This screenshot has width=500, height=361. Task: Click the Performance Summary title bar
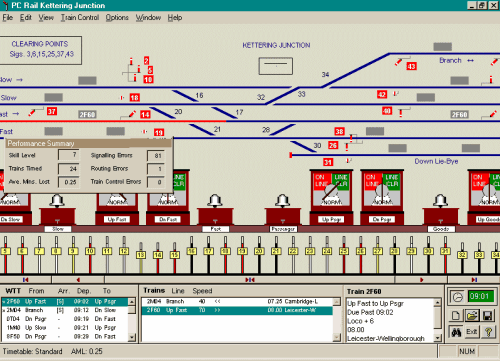pos(89,143)
